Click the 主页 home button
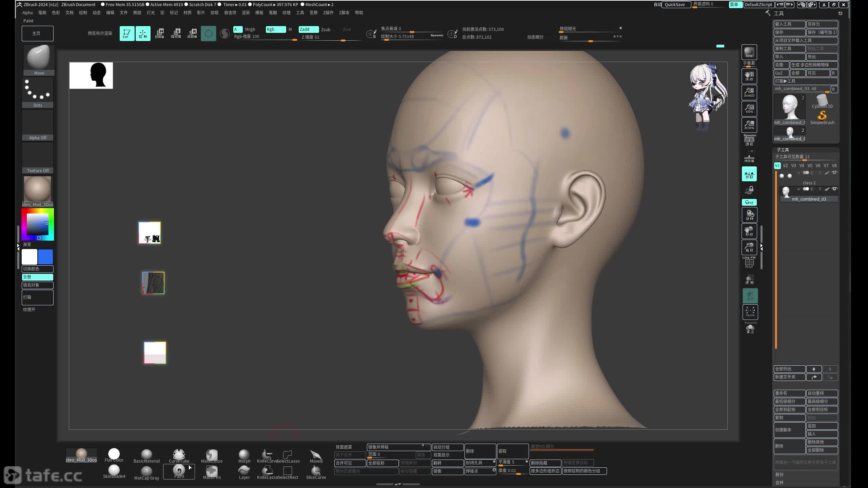Viewport: 868px width, 488px height. 38,33
